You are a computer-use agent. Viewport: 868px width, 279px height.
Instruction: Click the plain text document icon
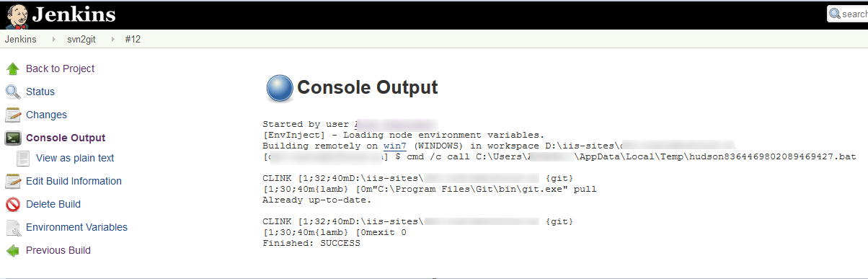[x=23, y=159]
